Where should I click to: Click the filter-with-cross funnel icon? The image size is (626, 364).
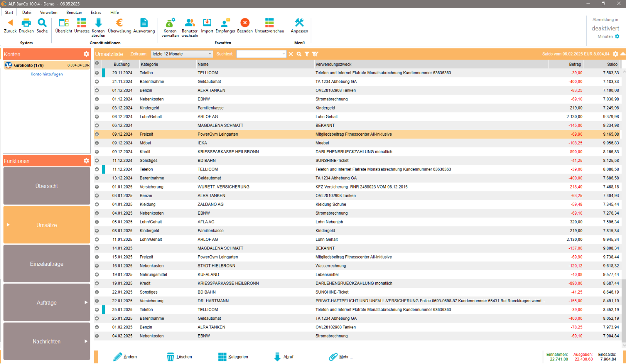click(x=315, y=54)
